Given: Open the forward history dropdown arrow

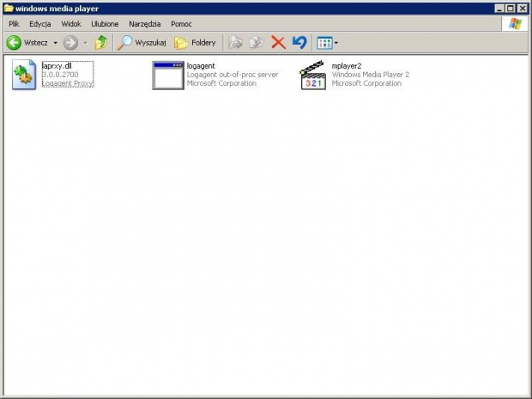Looking at the screenshot, I should click(x=85, y=43).
